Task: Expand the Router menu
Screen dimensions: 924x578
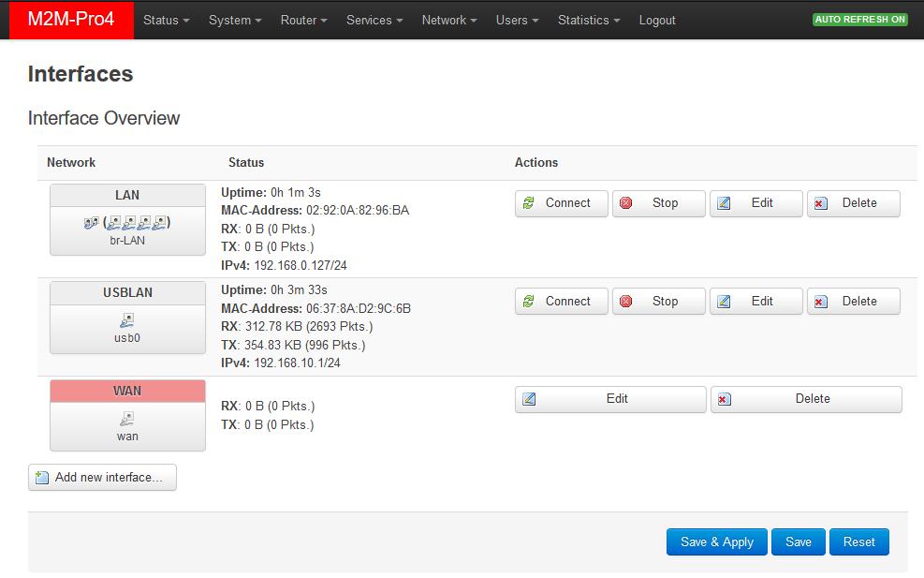Action: [303, 20]
